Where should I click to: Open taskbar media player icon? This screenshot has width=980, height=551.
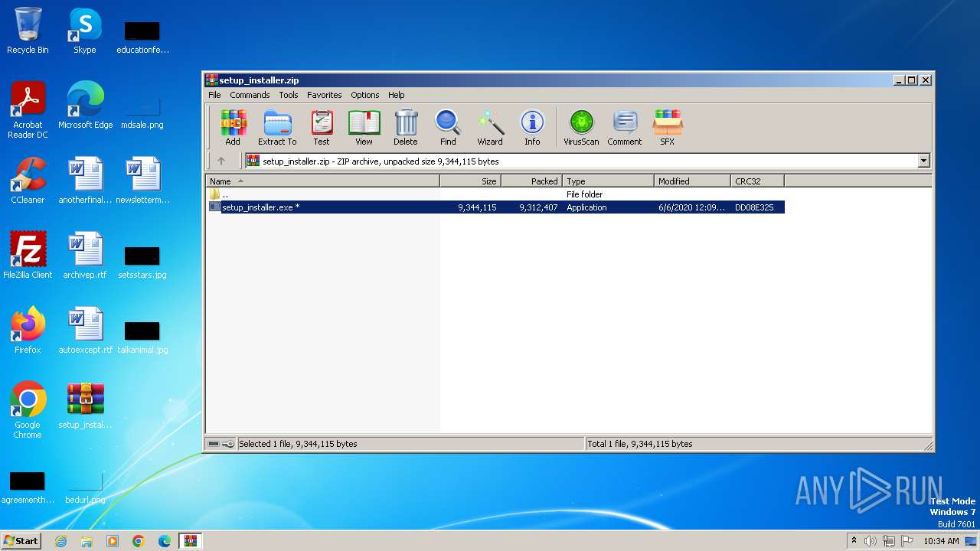coord(113,541)
